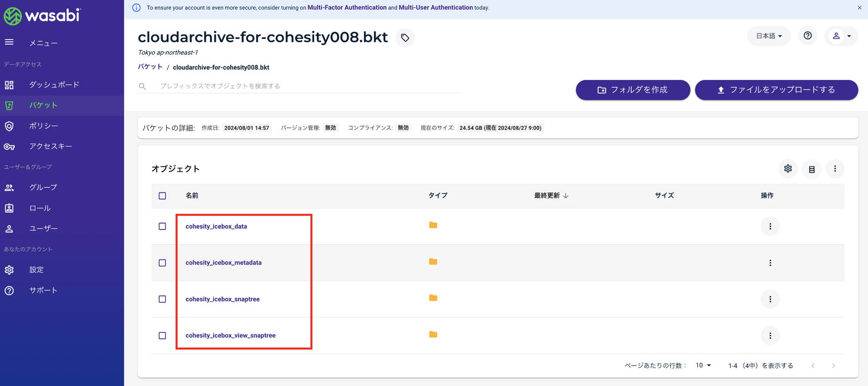Image resolution: width=868 pixels, height=386 pixels.
Task: Select バケット in the sidebar
Action: pyautogui.click(x=43, y=105)
